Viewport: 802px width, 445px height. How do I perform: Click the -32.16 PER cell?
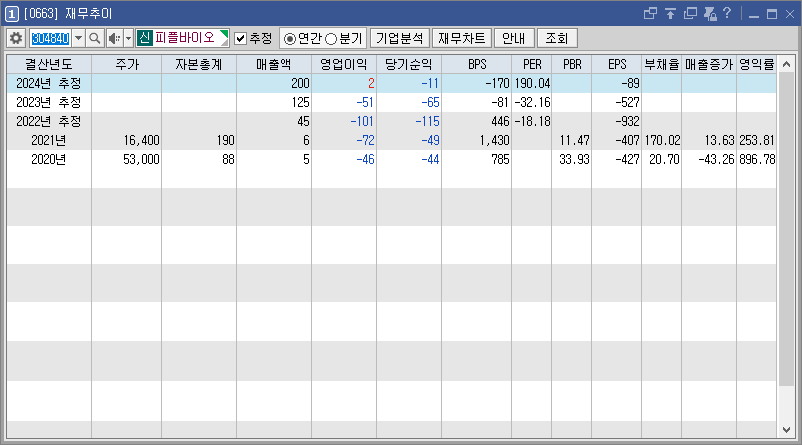[x=532, y=102]
